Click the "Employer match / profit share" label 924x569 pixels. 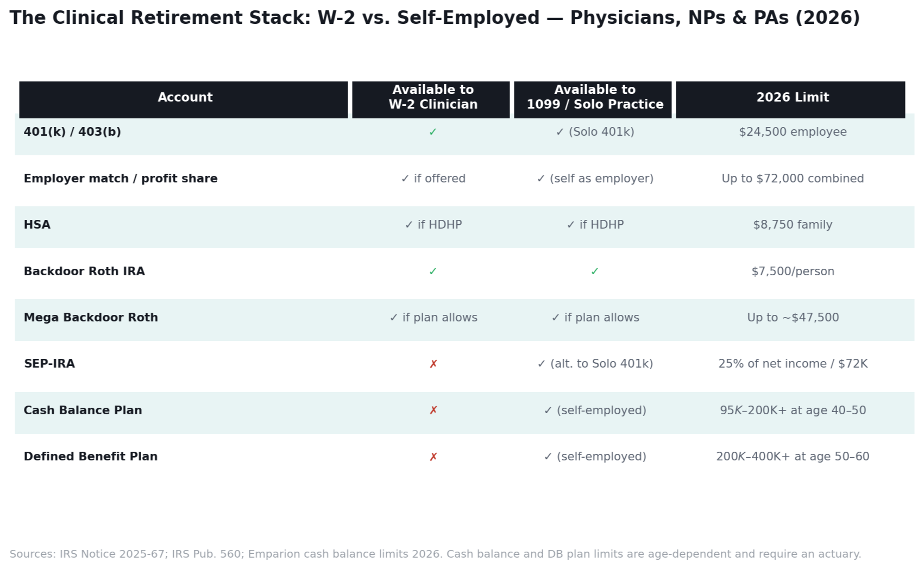coord(121,179)
